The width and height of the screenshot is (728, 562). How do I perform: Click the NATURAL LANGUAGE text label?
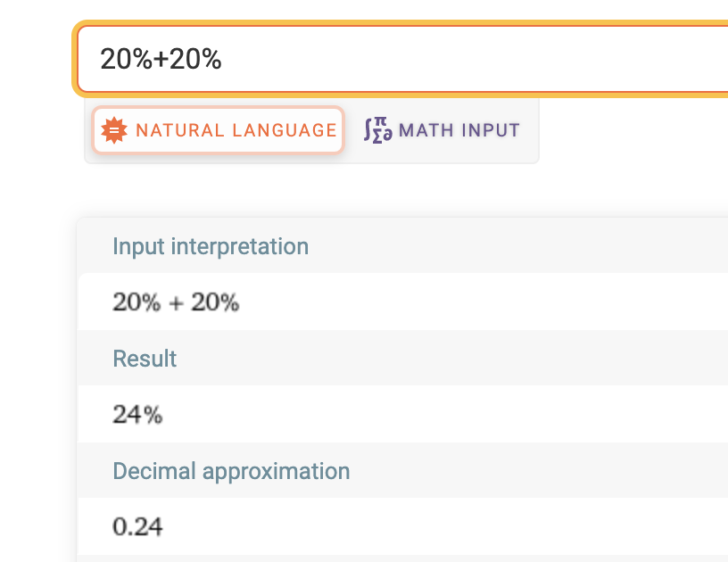[236, 130]
